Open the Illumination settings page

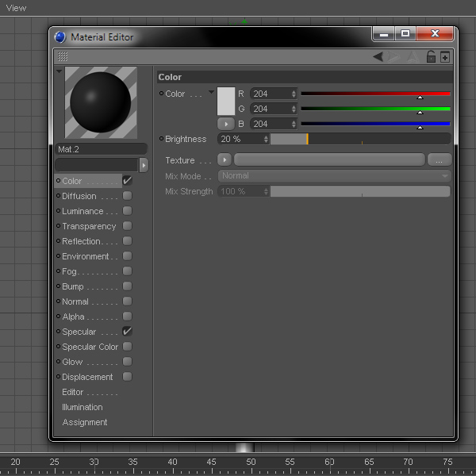point(83,407)
